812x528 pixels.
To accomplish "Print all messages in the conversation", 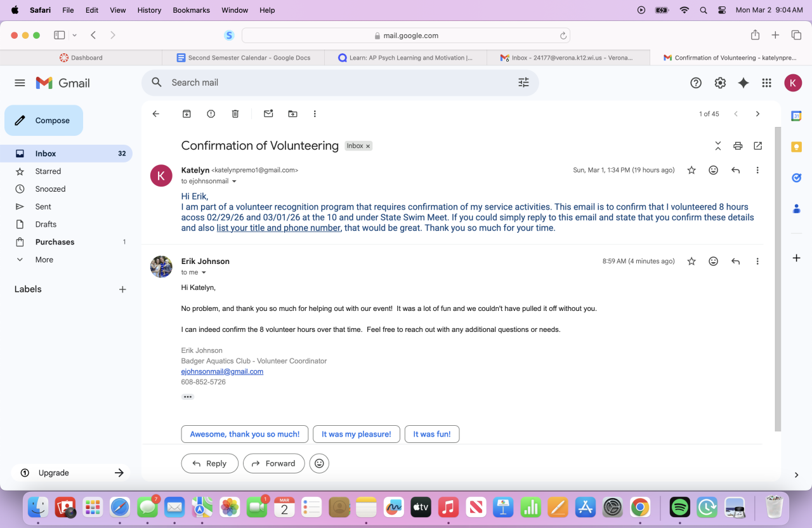I will (738, 146).
